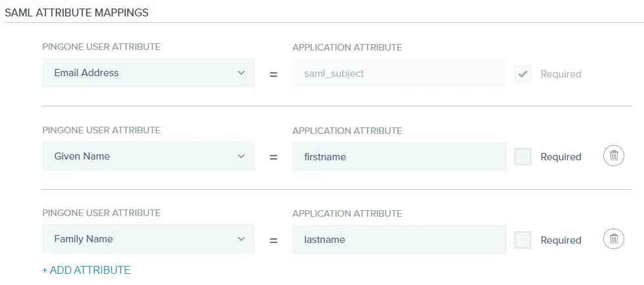Open the Family Name attribute dropdown
This screenshot has height=285, width=644.
148,239
